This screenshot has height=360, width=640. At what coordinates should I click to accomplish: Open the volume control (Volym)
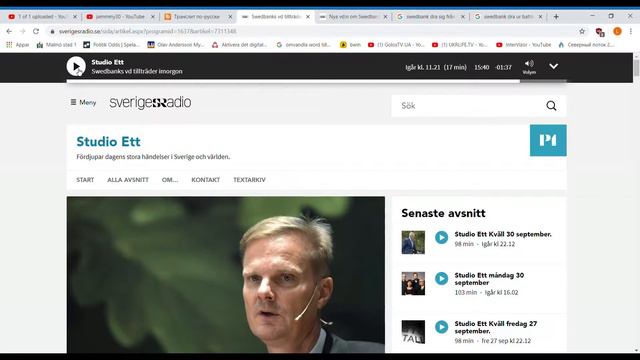click(529, 67)
